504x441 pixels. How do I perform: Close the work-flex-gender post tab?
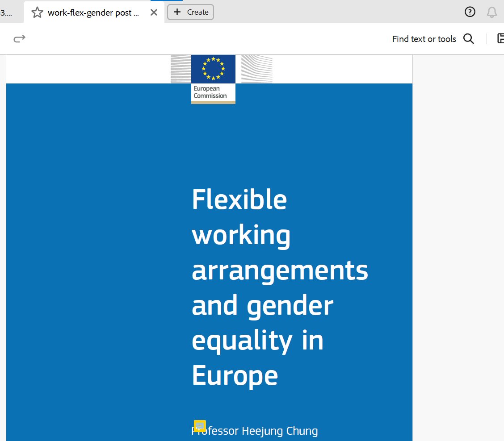154,12
